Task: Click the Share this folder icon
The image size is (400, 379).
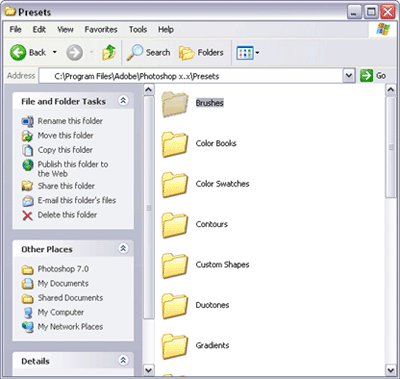Action: coord(27,186)
